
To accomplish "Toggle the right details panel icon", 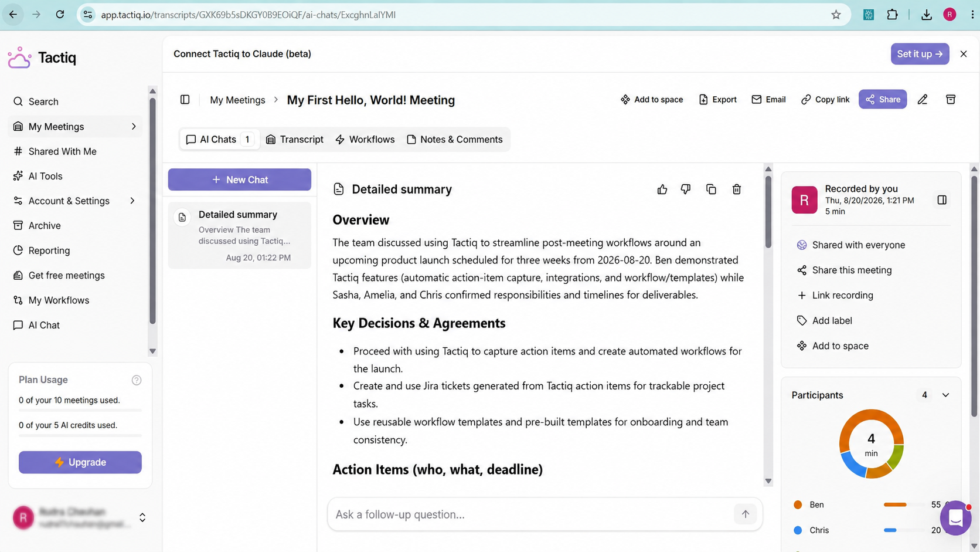I will [x=942, y=200].
